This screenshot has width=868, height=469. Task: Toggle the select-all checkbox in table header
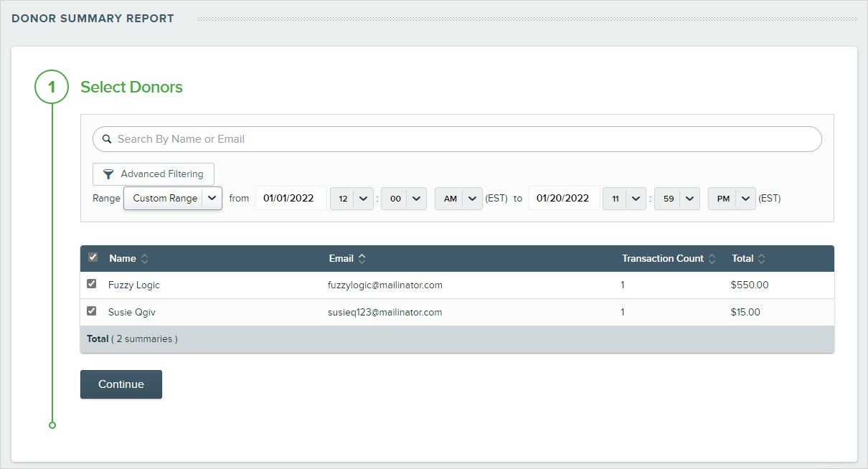point(93,257)
